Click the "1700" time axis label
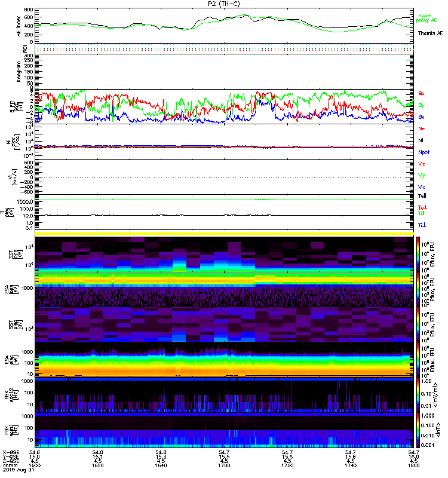This screenshot has width=448, height=478. [x=224, y=465]
